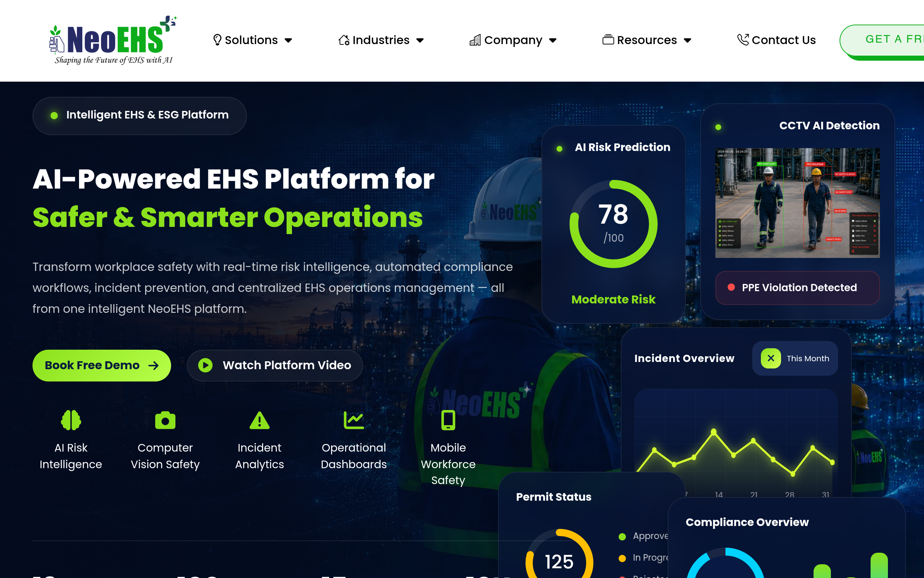This screenshot has height=578, width=924.
Task: Click the AI Risk Prediction heading
Action: pos(622,147)
